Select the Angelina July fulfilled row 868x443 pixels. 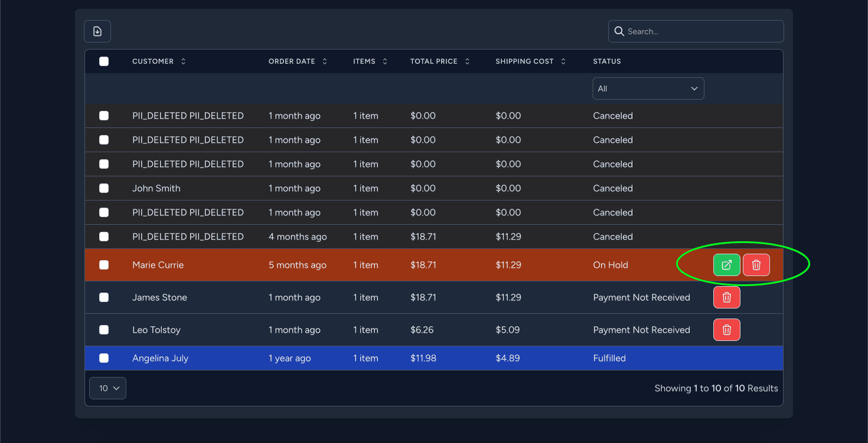354,358
